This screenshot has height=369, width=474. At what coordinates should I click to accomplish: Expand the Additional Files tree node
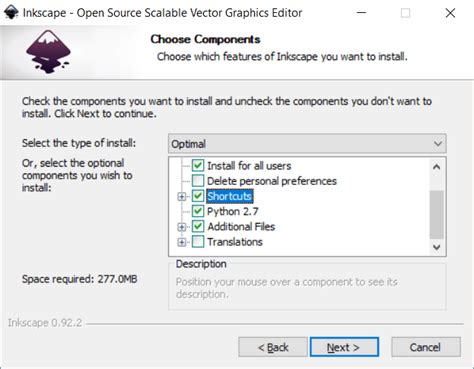pos(182,227)
